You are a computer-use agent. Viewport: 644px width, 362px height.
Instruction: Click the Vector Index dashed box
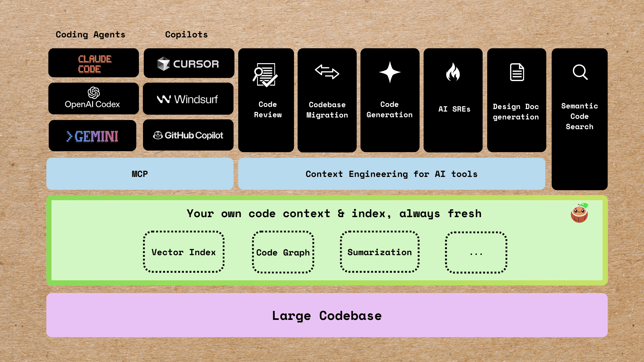pos(184,252)
